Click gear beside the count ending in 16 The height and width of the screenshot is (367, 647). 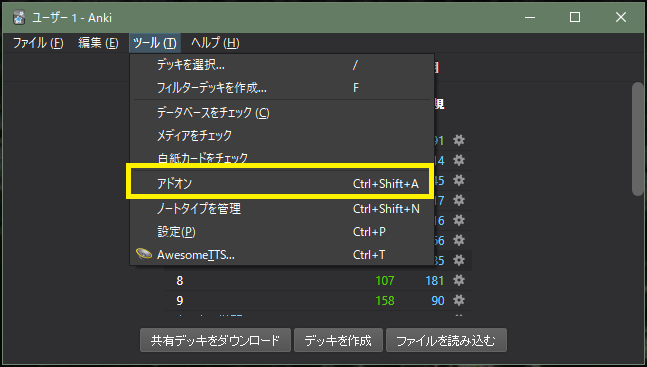459,220
